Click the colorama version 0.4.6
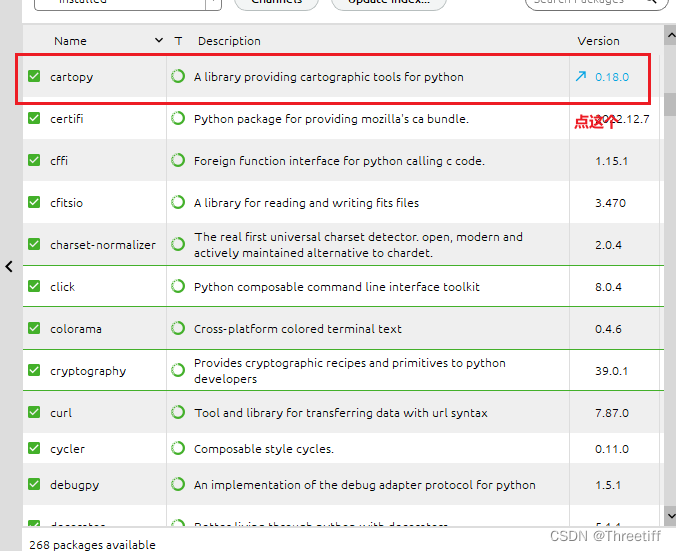 [608, 329]
